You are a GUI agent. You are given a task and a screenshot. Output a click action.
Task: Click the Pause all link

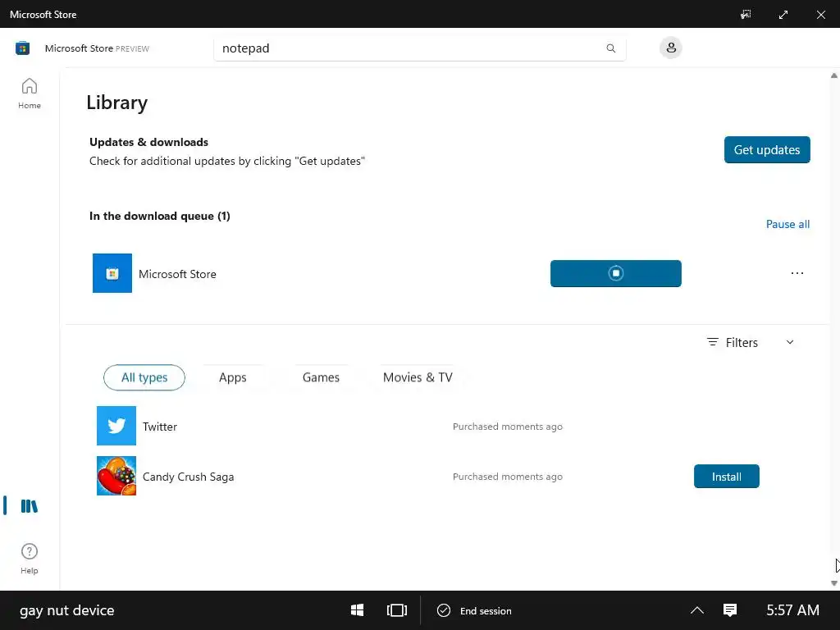click(x=787, y=225)
